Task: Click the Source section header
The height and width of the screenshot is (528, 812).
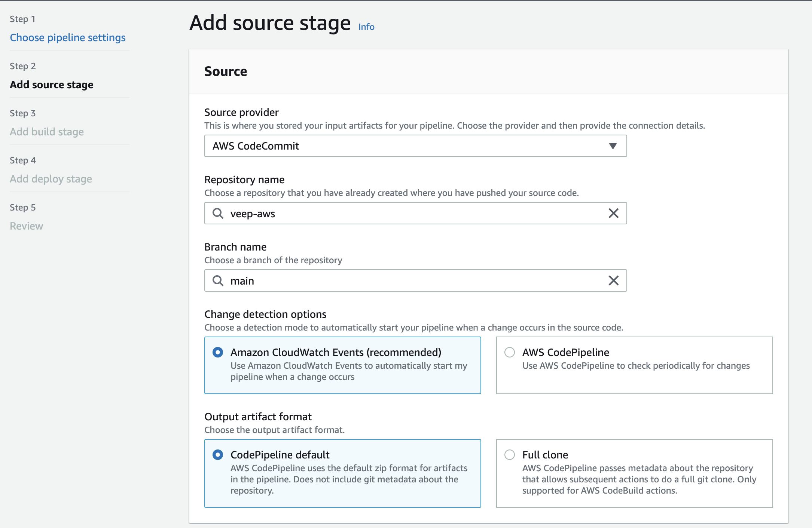Action: (x=225, y=71)
